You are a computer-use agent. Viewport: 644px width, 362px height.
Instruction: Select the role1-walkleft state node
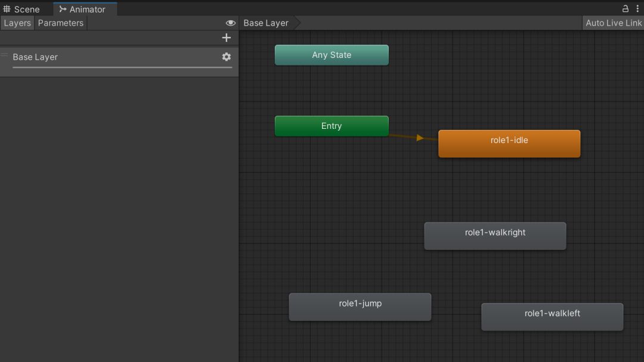pyautogui.click(x=552, y=317)
